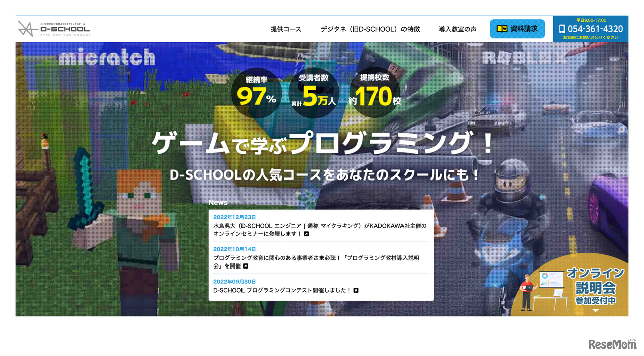
Task: Click the phone icon beside 054-361-4320
Action: [x=562, y=29]
